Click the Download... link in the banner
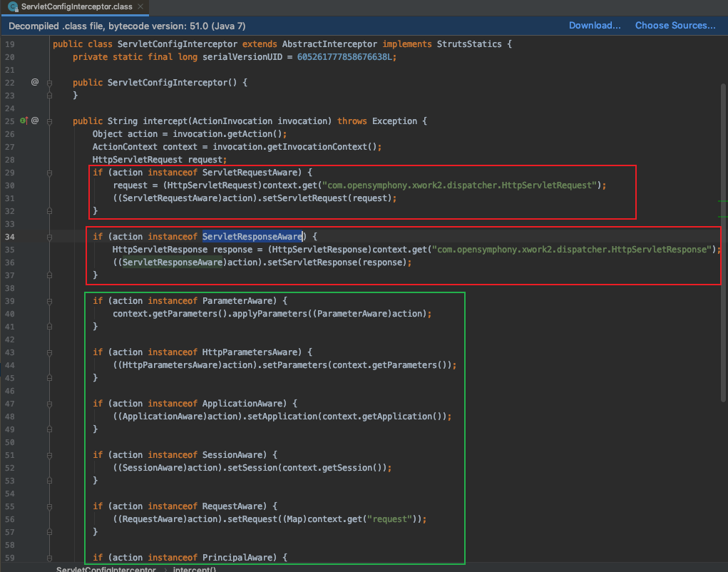 tap(595, 26)
